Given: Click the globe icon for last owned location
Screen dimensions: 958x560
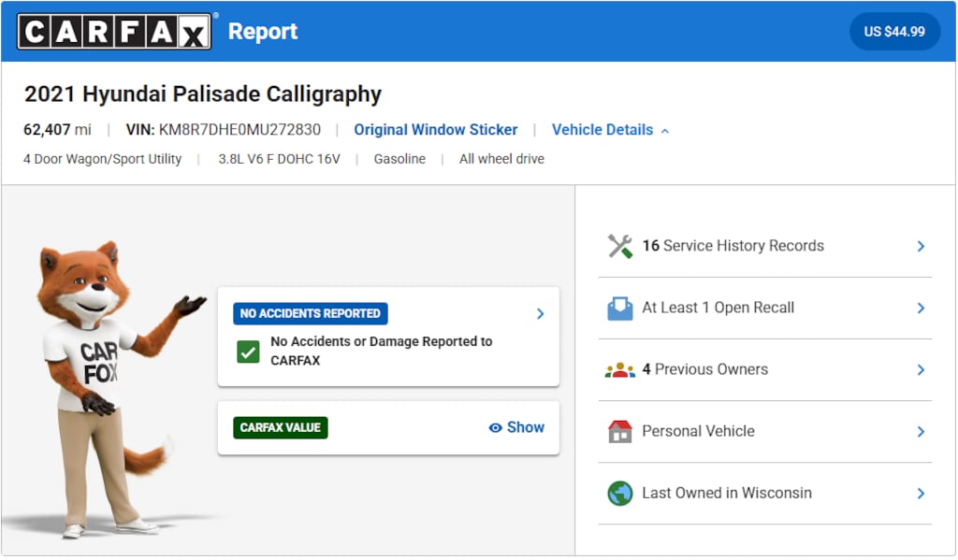Looking at the screenshot, I should click(619, 493).
